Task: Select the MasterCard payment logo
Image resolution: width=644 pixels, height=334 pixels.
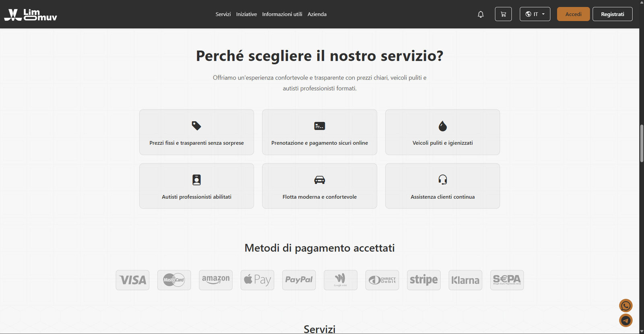Action: coord(174,280)
